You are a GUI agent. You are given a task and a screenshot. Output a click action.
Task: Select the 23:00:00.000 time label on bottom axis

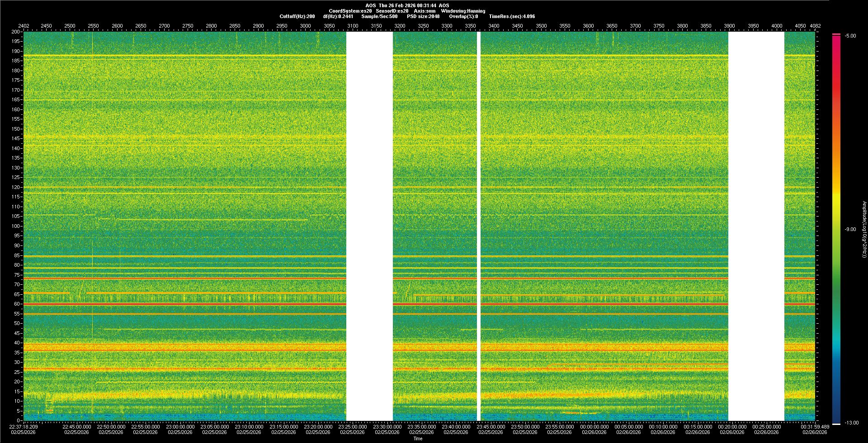click(x=180, y=427)
